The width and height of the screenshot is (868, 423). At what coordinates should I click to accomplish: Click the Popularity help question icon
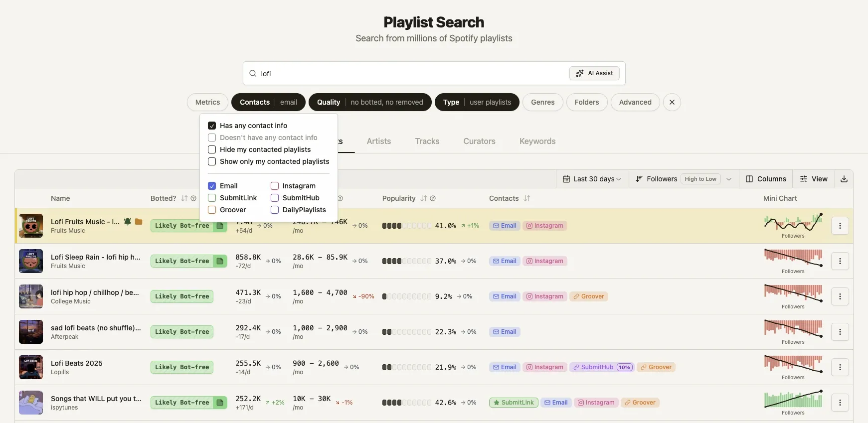click(433, 198)
